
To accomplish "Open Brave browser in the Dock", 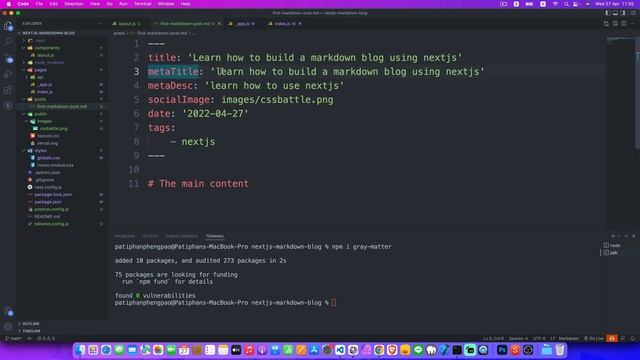I will (x=392, y=350).
